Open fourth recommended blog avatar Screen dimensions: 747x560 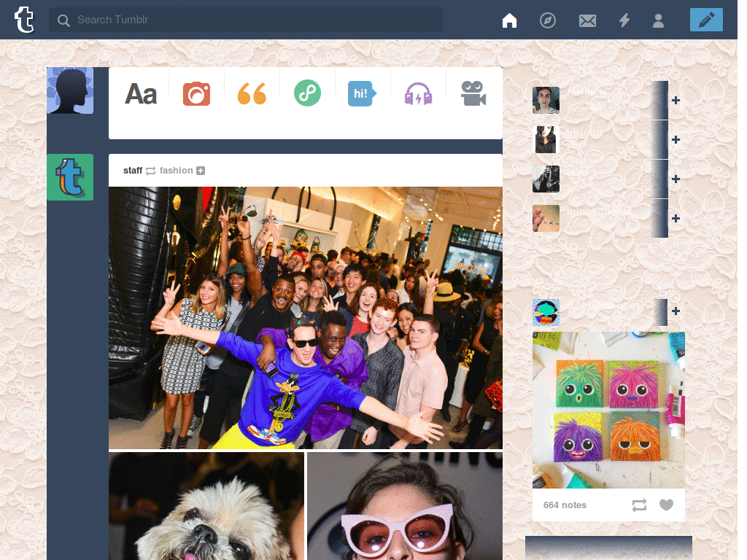click(546, 219)
